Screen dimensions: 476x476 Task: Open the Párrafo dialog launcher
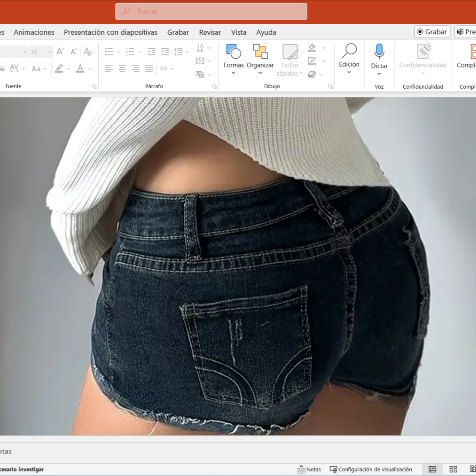point(214,86)
